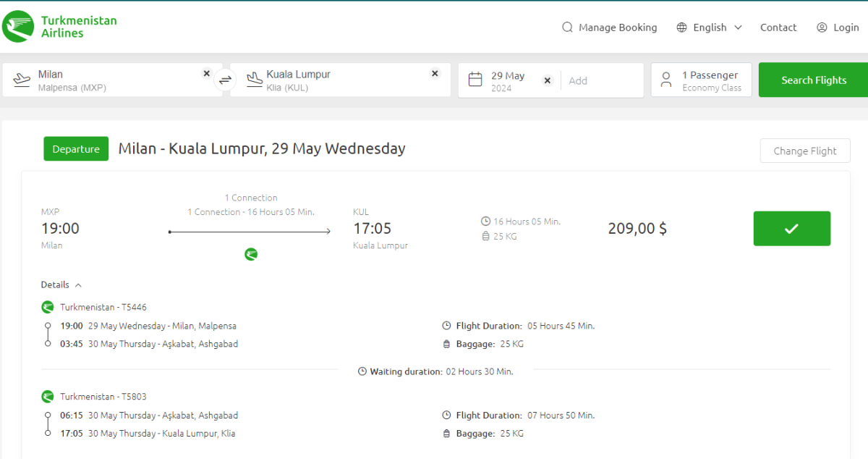Remove the 29 May departure date

coord(548,80)
